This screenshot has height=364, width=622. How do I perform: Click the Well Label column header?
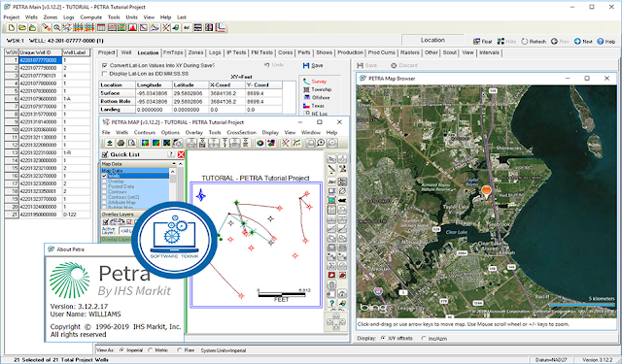click(x=76, y=52)
